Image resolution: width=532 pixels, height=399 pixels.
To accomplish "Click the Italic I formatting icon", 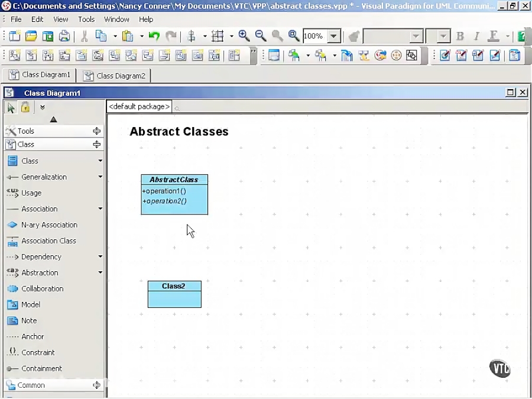I will (476, 36).
